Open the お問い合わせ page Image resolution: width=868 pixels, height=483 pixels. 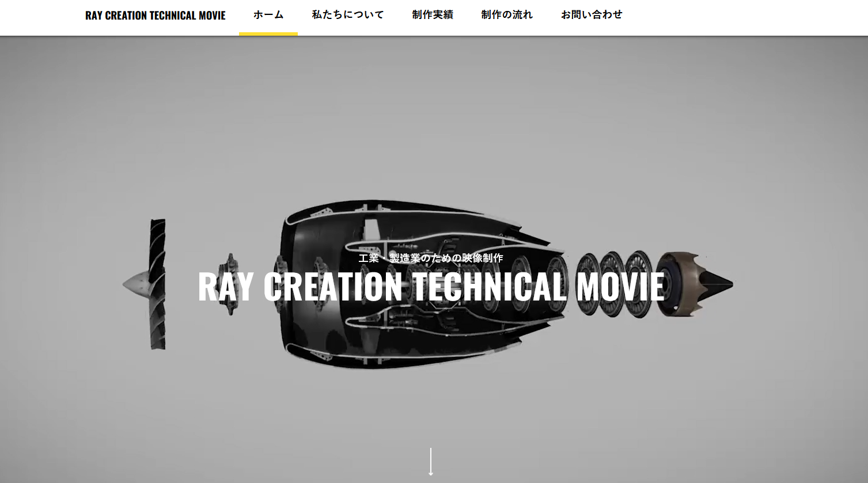591,15
